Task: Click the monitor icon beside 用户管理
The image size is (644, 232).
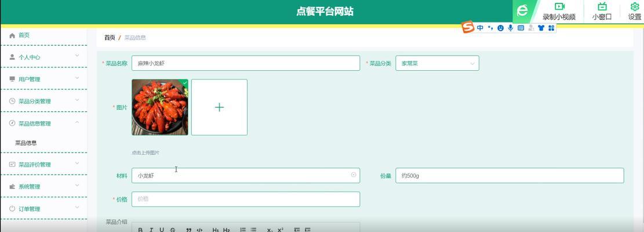Action: (12, 79)
